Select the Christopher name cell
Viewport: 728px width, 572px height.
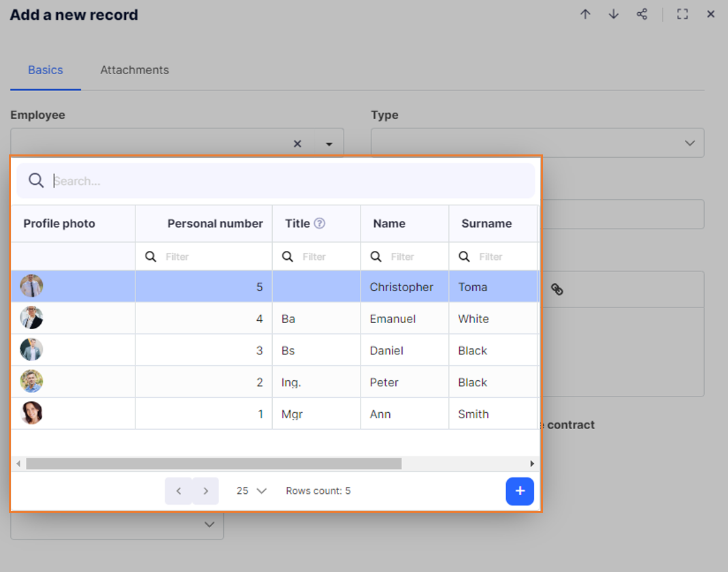(x=404, y=287)
